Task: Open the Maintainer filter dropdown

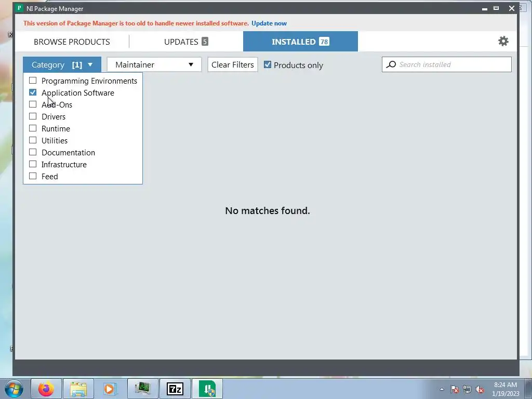Action: pos(154,64)
